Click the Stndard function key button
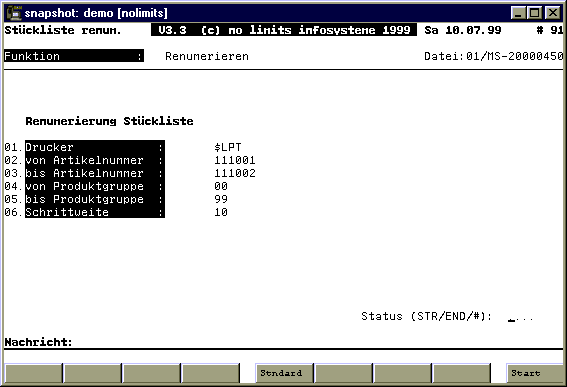The height and width of the screenshot is (387, 567). (285, 373)
